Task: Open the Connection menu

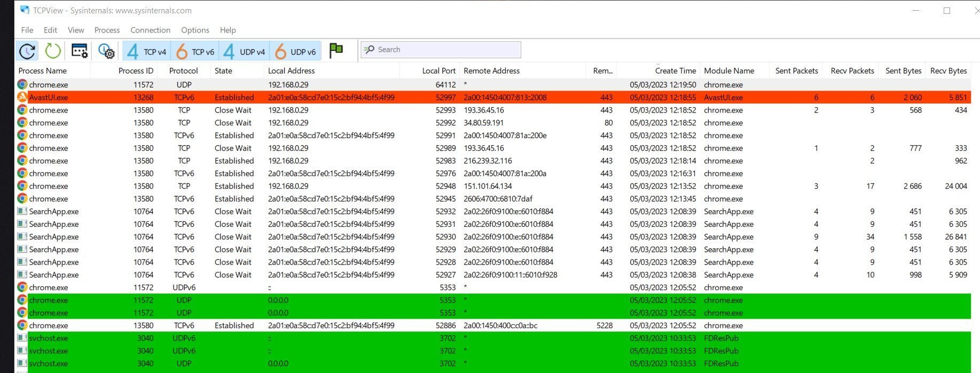Action: 150,30
